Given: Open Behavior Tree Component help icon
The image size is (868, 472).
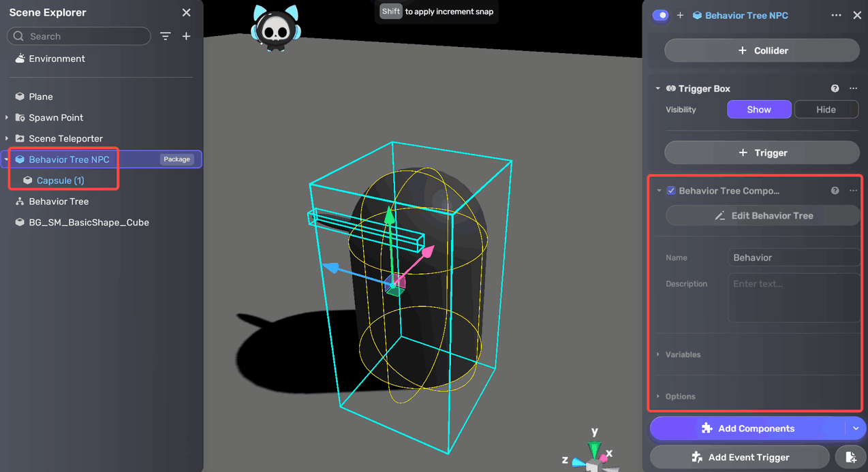Looking at the screenshot, I should click(x=835, y=191).
